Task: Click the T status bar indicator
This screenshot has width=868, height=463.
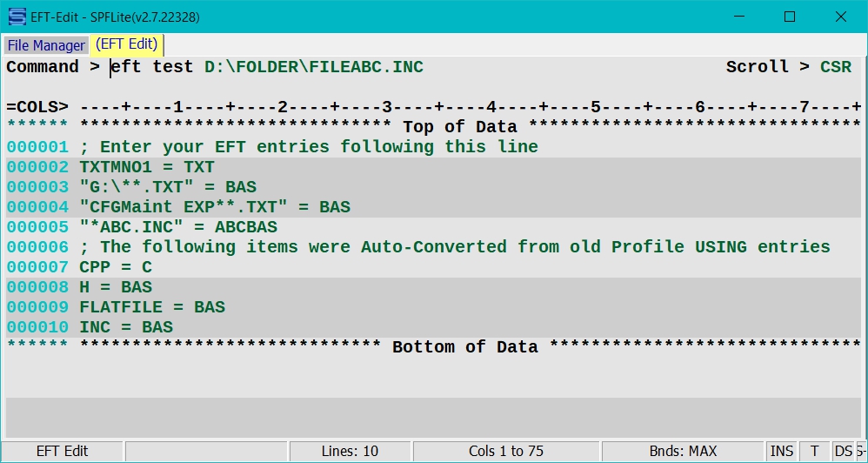Action: coord(815,452)
